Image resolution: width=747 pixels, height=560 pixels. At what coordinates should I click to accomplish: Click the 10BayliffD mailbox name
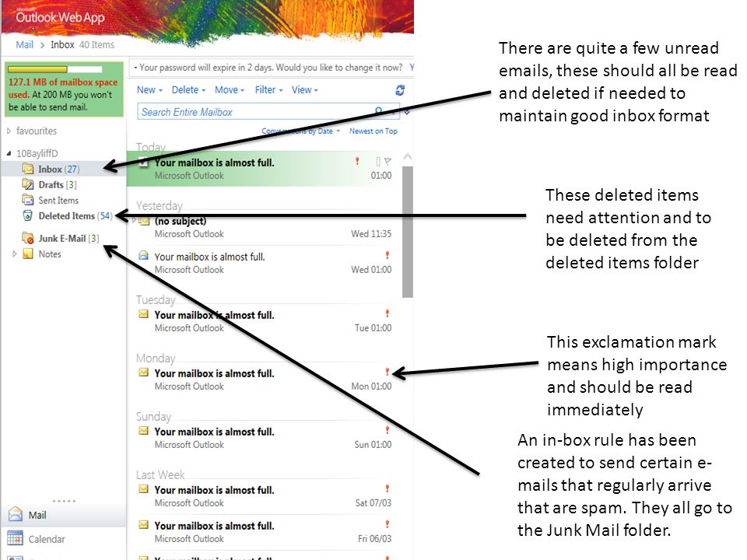click(x=37, y=153)
